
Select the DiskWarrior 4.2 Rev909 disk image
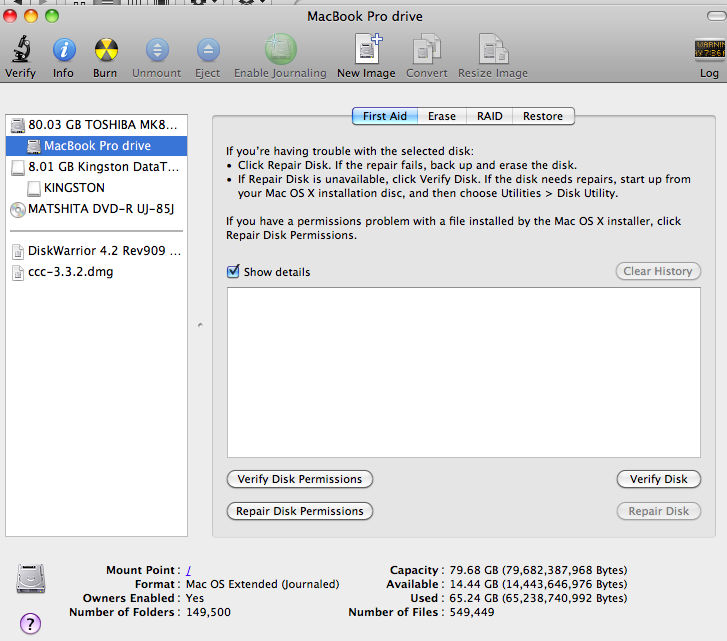click(96, 251)
